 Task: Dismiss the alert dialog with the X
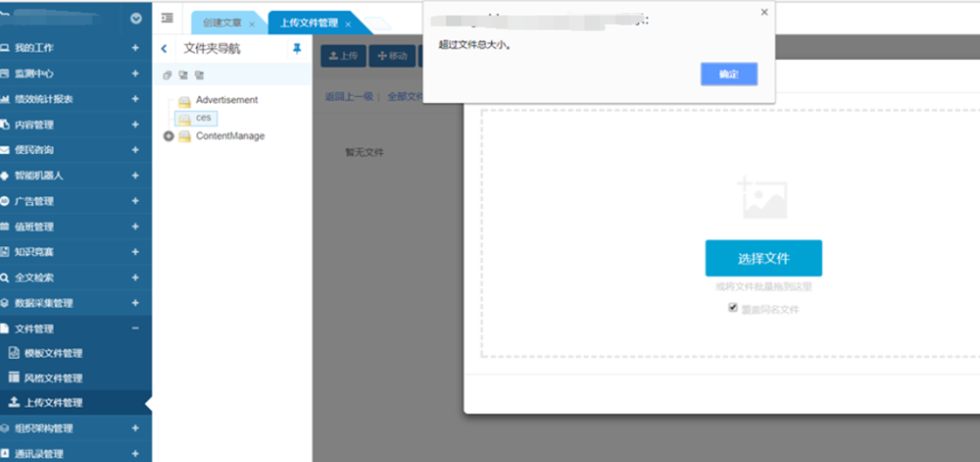pos(764,12)
